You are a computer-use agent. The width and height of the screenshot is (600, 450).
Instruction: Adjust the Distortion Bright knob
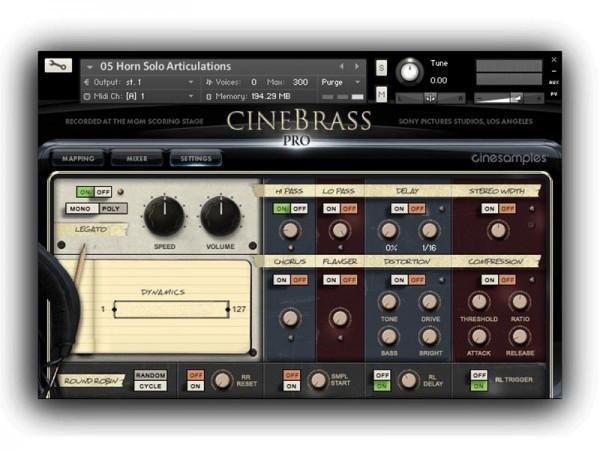pos(430,336)
